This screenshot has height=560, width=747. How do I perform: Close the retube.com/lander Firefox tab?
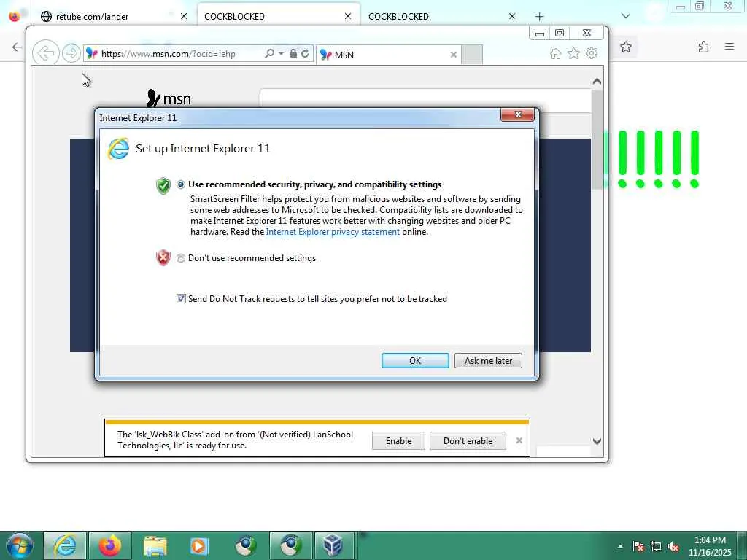click(184, 16)
